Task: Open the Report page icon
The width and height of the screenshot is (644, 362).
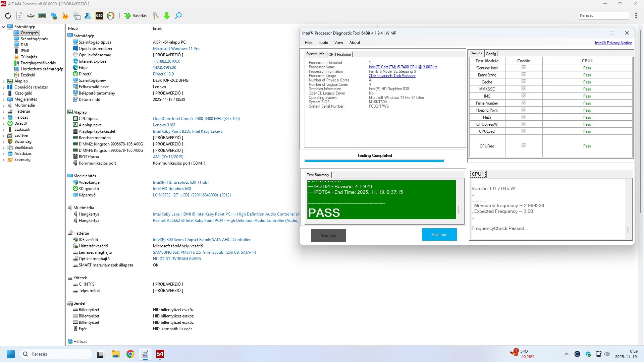Action: tap(19, 16)
